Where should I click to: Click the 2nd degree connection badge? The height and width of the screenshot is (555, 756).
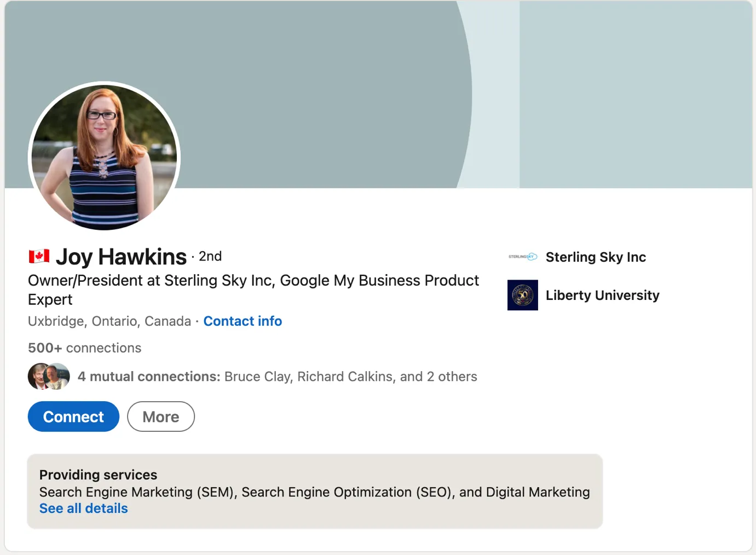click(x=210, y=256)
